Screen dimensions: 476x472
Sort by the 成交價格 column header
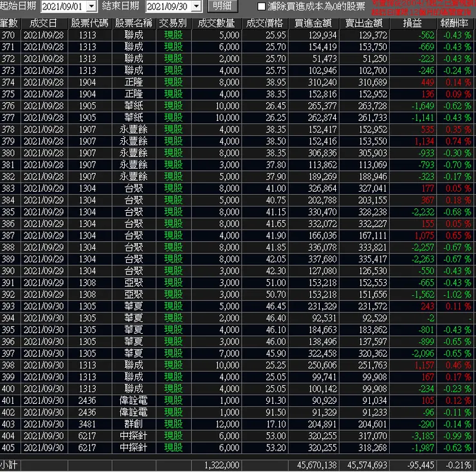(264, 23)
